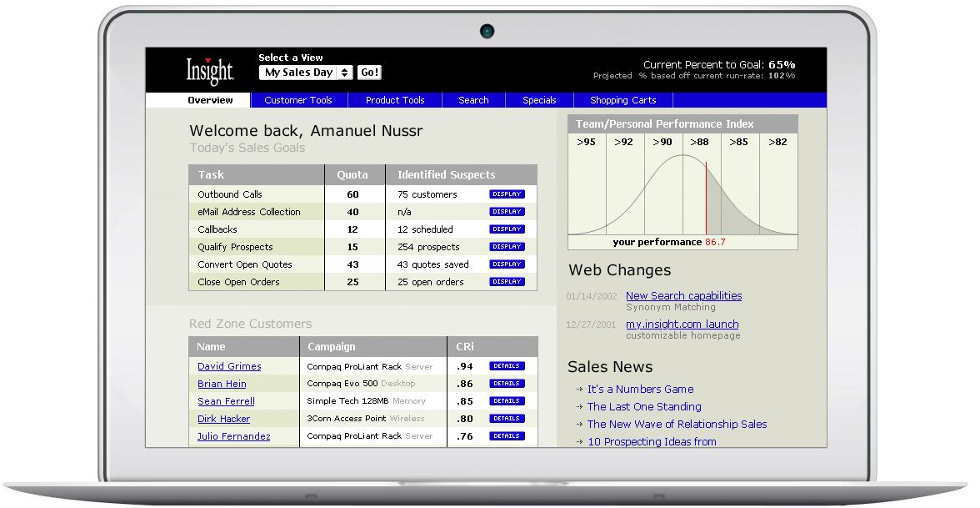Click the arrow icon beside "It's a Numbers Game"
The image size is (980, 508).
point(580,389)
